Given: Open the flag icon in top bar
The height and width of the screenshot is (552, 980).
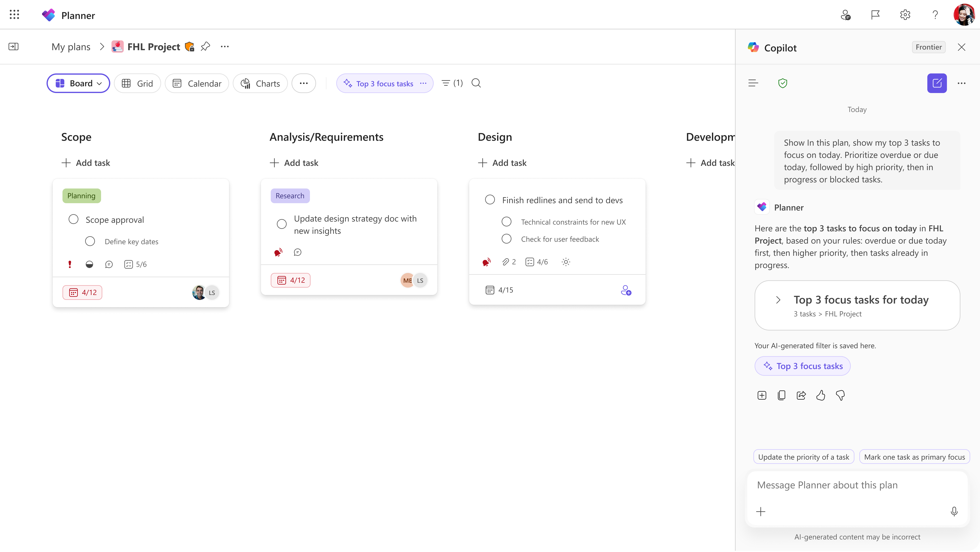Looking at the screenshot, I should 875,15.
